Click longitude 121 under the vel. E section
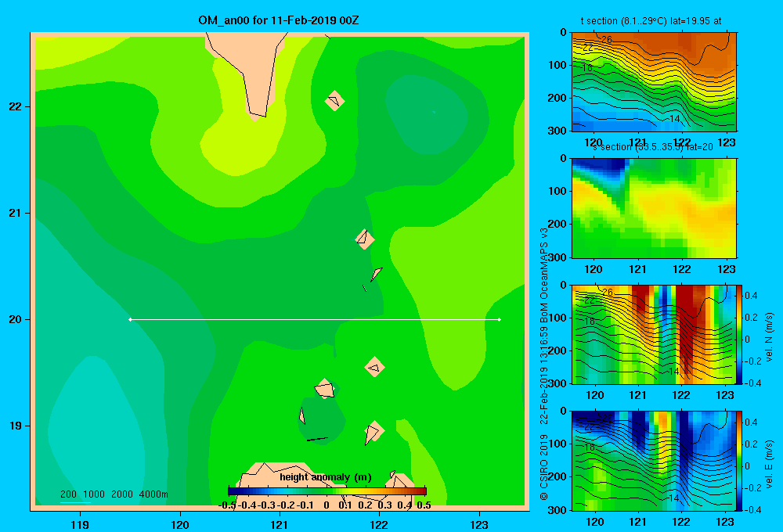 [x=637, y=522]
